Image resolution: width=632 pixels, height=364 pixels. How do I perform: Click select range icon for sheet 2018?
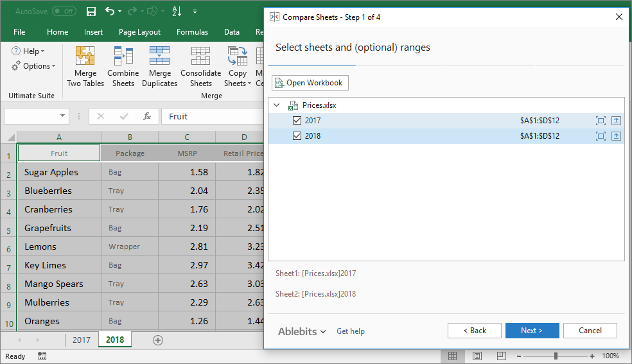[601, 135]
